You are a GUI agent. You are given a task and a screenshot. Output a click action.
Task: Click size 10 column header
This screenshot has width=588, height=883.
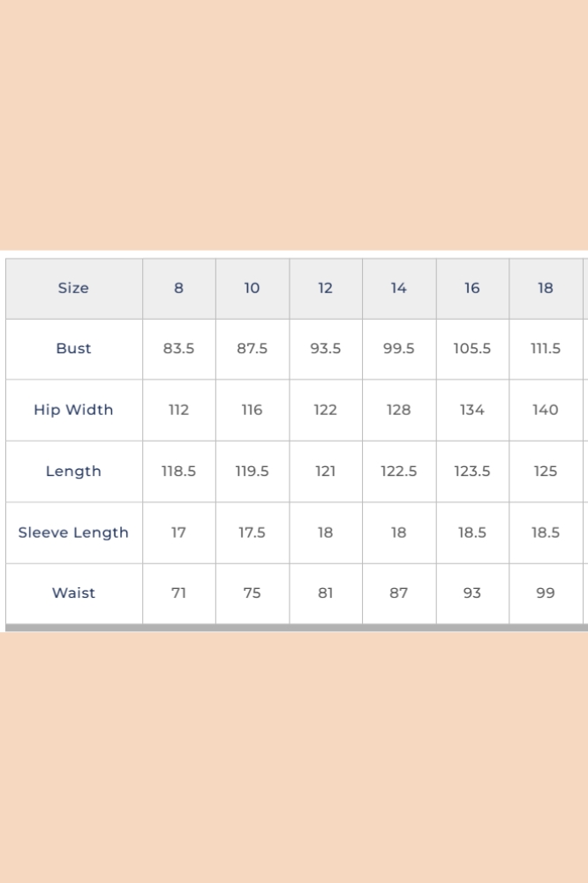point(252,288)
